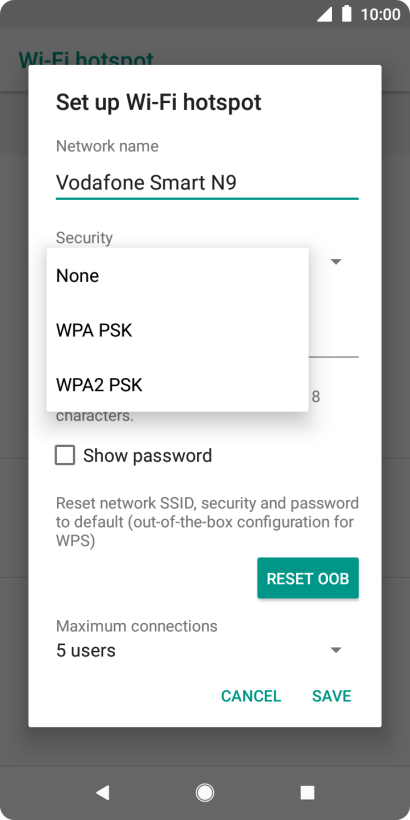Tap the Set up Wi-Fi hotspot title
This screenshot has width=410, height=820.
click(x=158, y=102)
